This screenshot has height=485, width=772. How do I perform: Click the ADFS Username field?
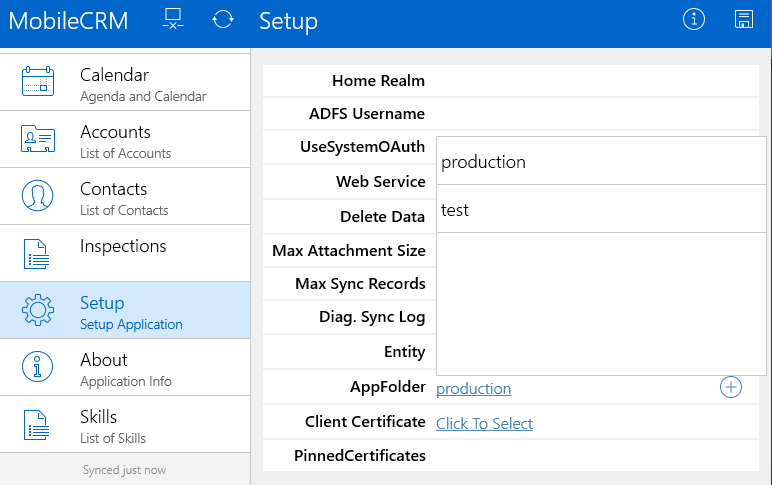coord(511,114)
